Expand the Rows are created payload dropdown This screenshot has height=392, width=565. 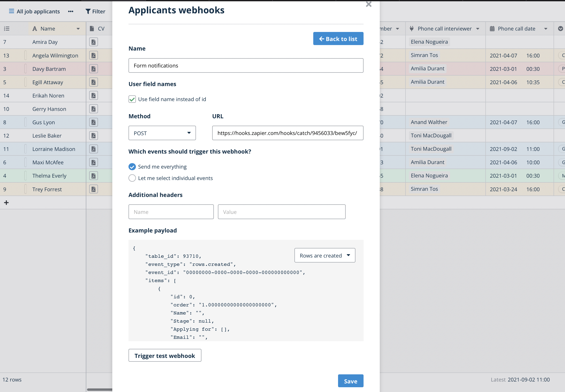325,255
